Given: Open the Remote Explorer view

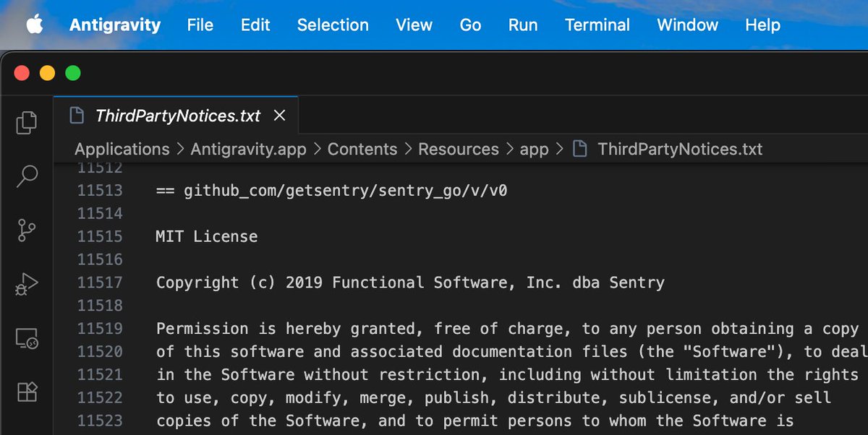Looking at the screenshot, I should (x=27, y=337).
